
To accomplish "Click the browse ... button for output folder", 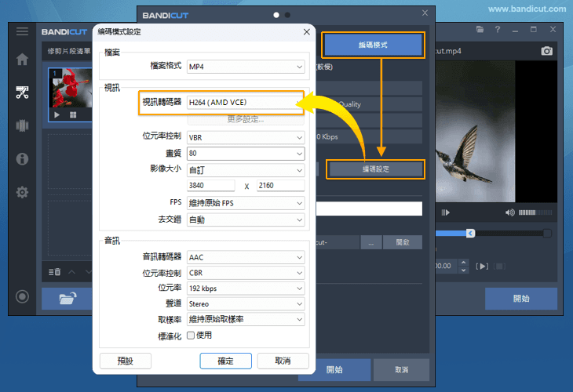I will [371, 242].
